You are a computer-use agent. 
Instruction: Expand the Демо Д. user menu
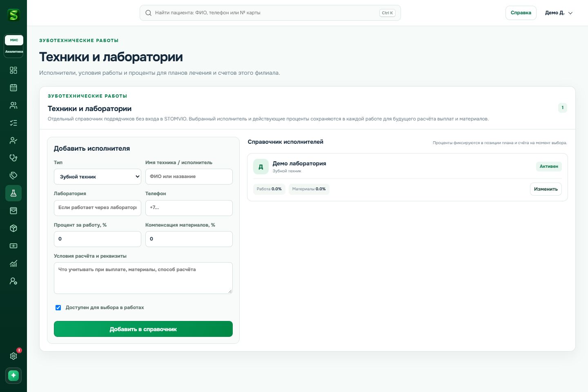[x=559, y=13]
